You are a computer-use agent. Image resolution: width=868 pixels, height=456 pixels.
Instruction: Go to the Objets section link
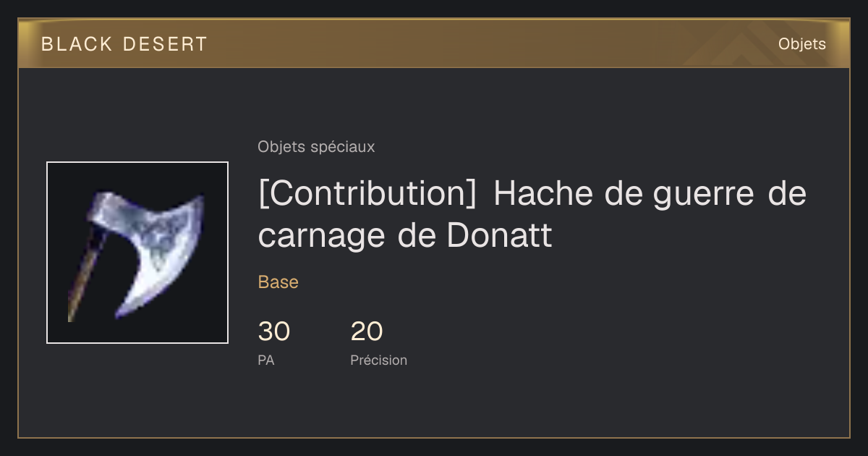[802, 44]
